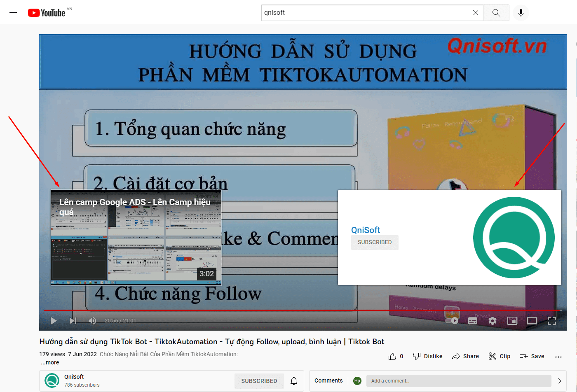Dislike the video
577x392 pixels.
(428, 356)
